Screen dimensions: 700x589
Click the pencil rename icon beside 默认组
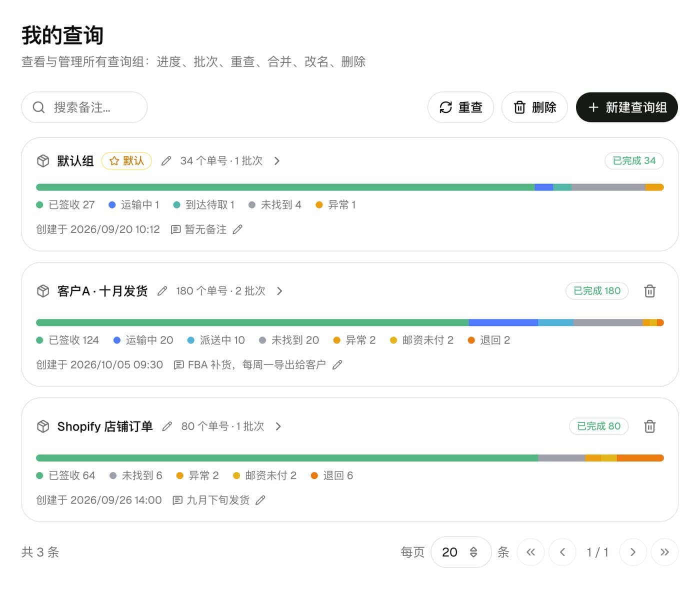click(166, 161)
